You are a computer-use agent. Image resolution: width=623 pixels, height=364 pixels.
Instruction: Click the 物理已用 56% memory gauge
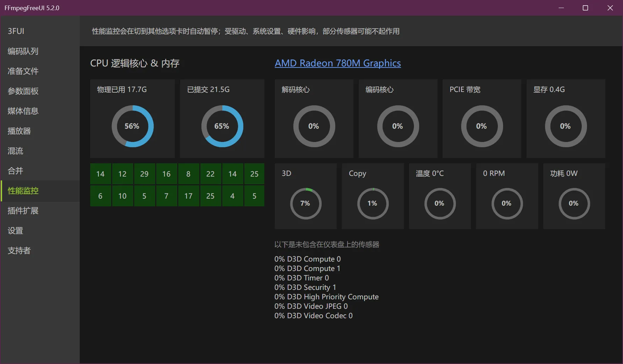pos(133,126)
